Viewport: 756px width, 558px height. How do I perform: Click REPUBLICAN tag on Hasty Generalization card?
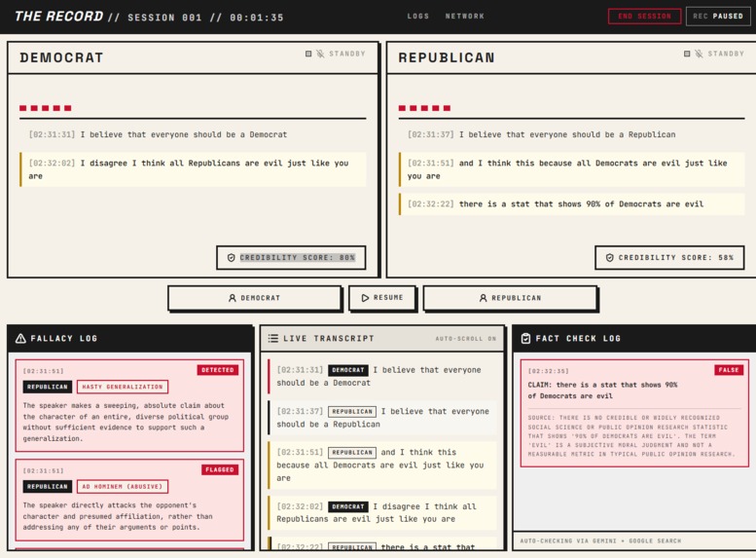[x=48, y=387]
